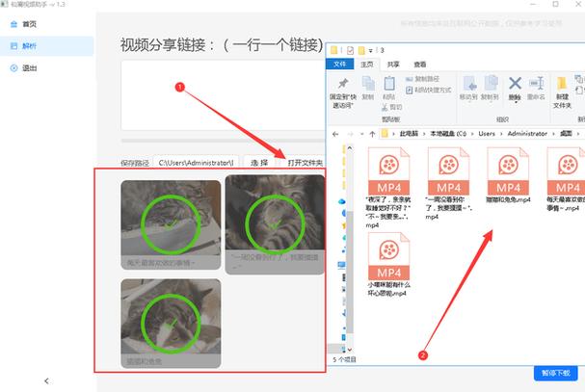The height and width of the screenshot is (392, 585).
Task: Maximize the video helper application window
Action: (555, 4)
